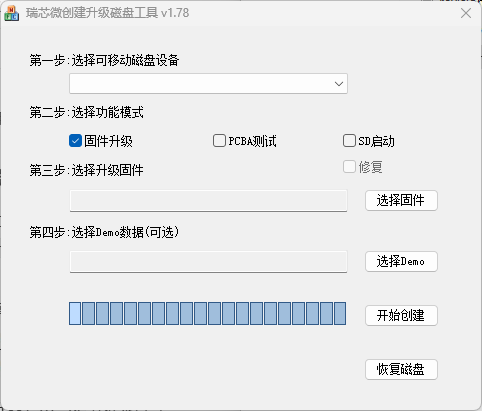Expand the device list via the chevron arrow
482x411 pixels.
(x=339, y=84)
